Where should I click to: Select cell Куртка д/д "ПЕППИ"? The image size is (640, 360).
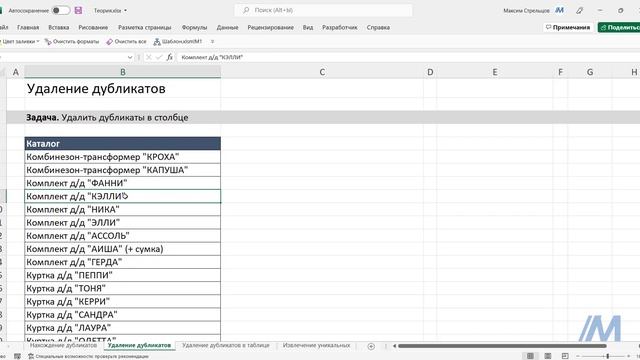coord(122,275)
